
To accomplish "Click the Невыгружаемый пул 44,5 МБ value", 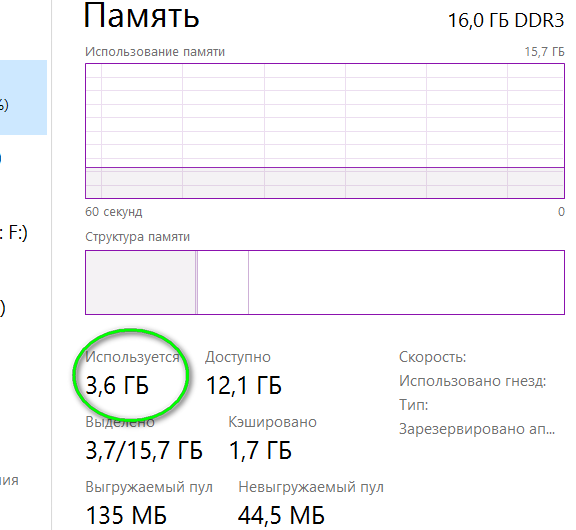I will point(281,515).
